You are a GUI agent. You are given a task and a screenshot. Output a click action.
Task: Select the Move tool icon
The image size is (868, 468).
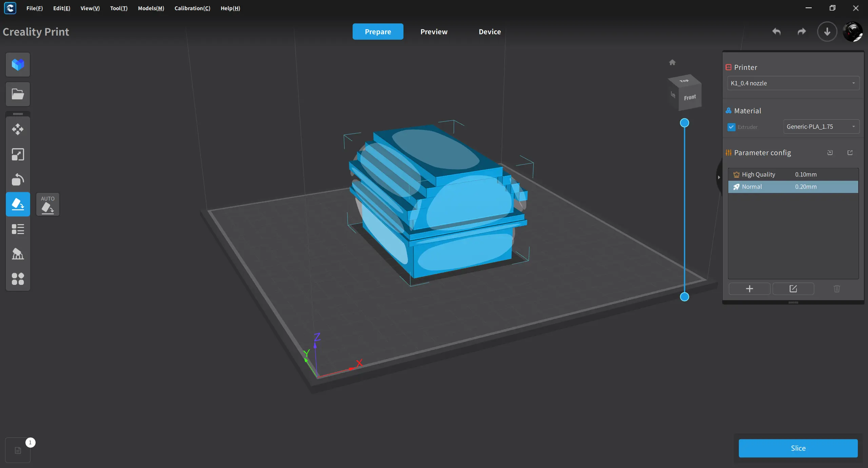18,129
